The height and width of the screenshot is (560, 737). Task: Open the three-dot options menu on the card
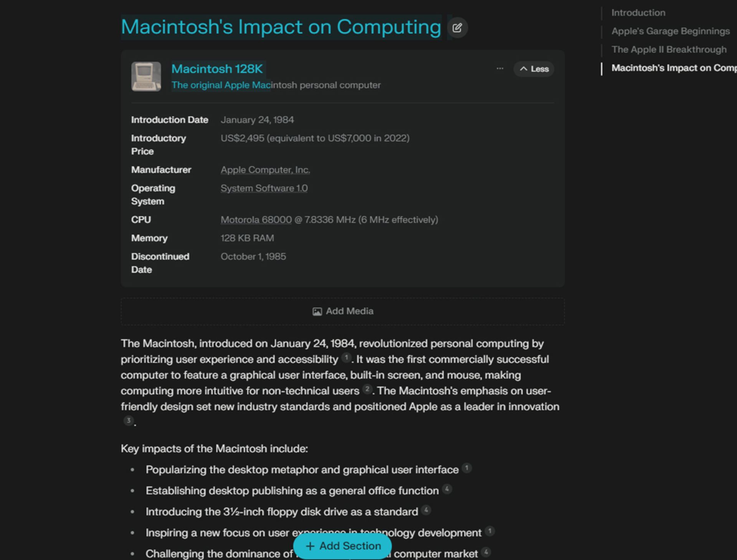coord(499,69)
